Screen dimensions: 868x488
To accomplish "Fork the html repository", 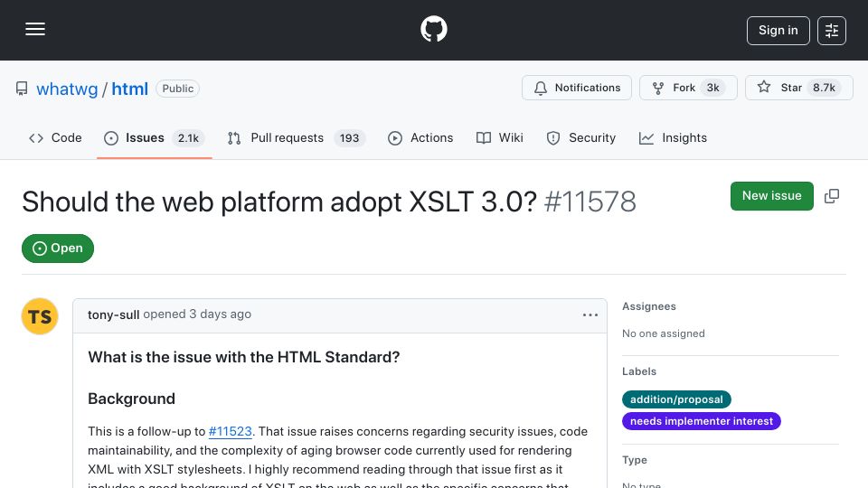I will (x=688, y=88).
